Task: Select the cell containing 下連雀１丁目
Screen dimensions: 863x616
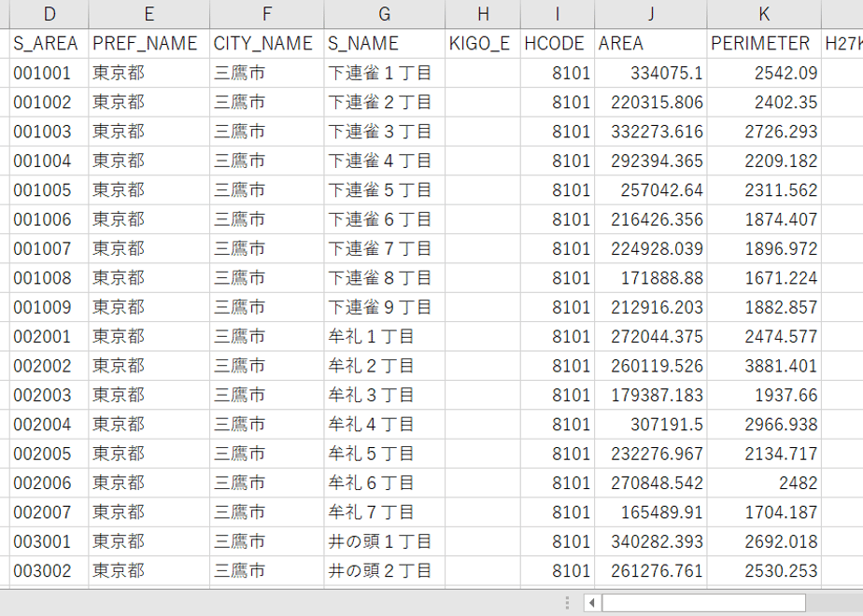Action: [385, 73]
